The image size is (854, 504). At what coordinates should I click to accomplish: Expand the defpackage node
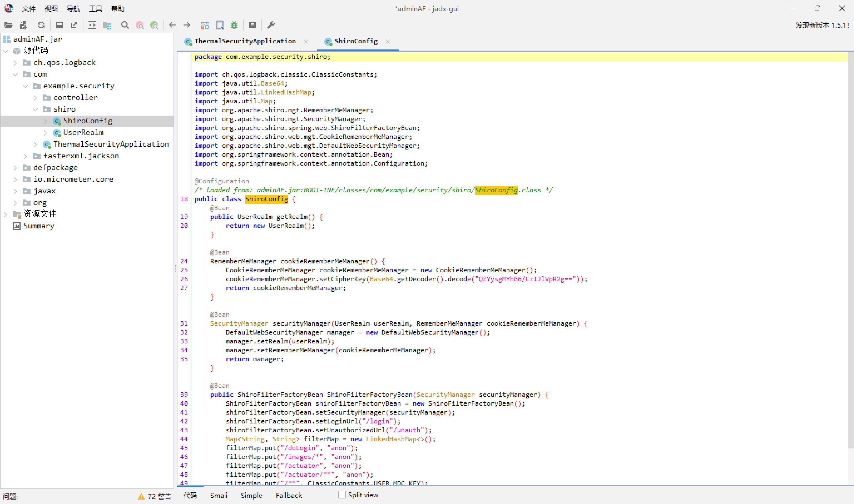(x=15, y=168)
